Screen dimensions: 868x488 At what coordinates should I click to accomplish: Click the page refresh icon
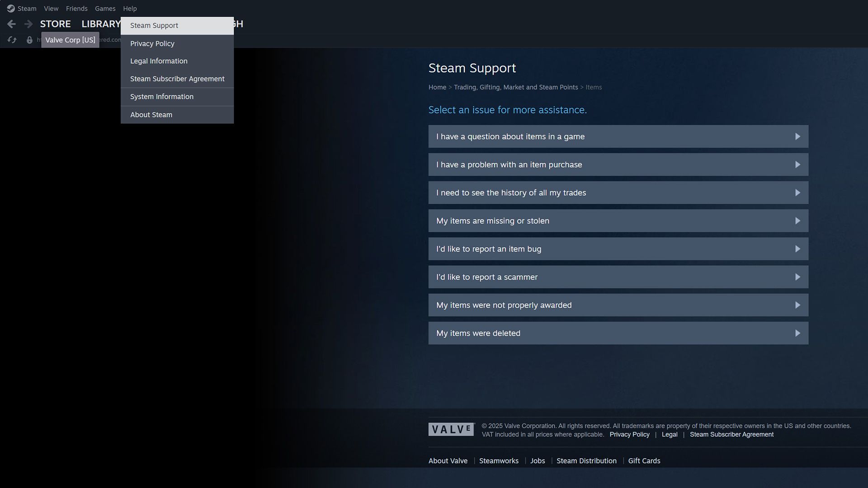12,40
